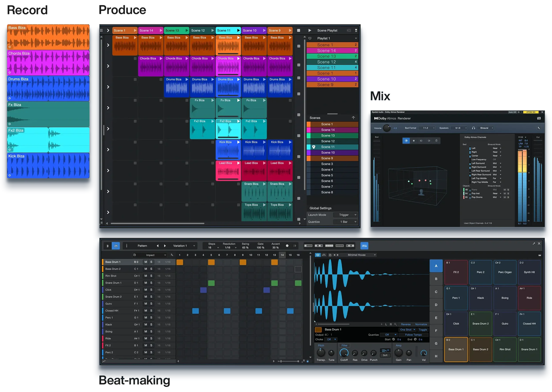Click the magnifier zoom icon below waveform
Image resolution: width=552 pixels, height=392 pixels.
395,324
